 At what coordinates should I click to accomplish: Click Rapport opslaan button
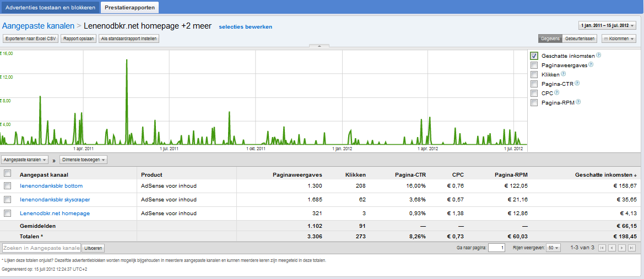pyautogui.click(x=78, y=39)
